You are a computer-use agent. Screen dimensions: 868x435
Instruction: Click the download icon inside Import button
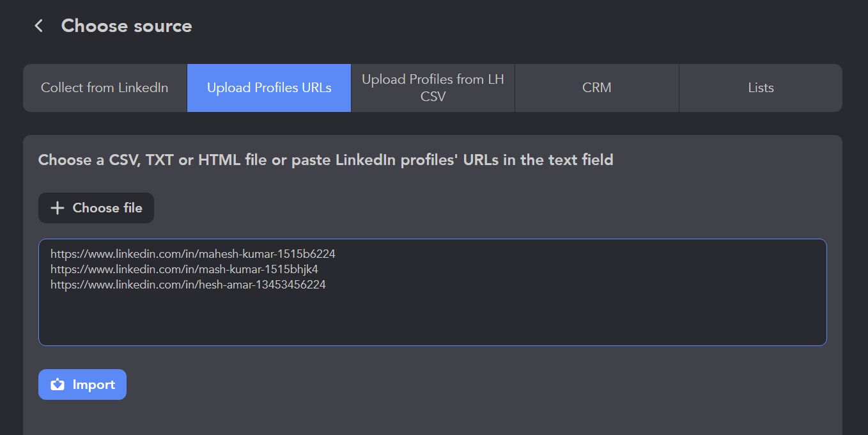click(58, 384)
